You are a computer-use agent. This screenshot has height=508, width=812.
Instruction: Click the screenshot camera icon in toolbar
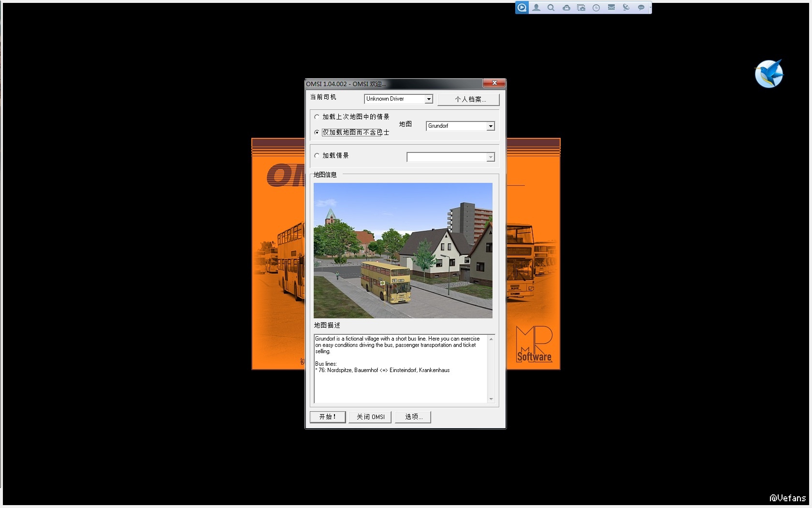581,8
